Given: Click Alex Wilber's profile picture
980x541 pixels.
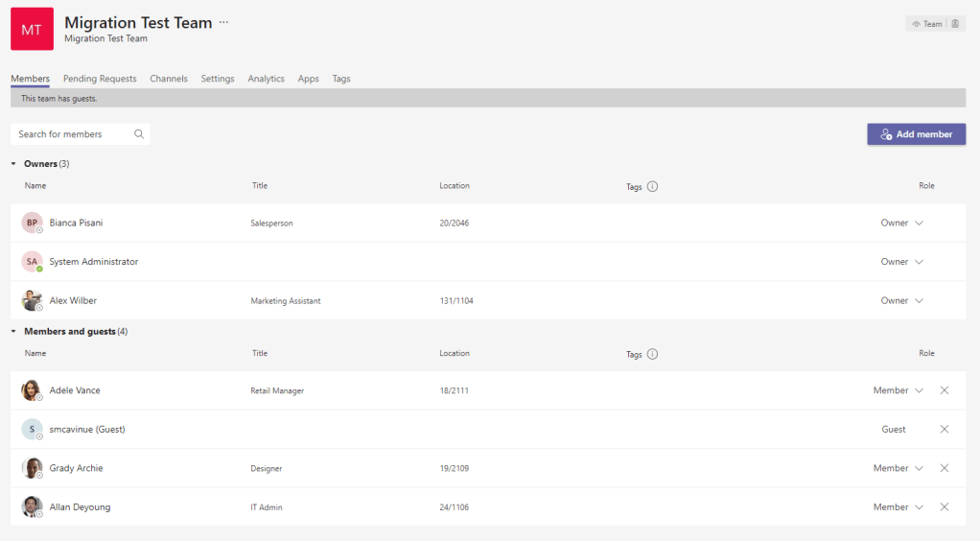Looking at the screenshot, I should pyautogui.click(x=32, y=300).
